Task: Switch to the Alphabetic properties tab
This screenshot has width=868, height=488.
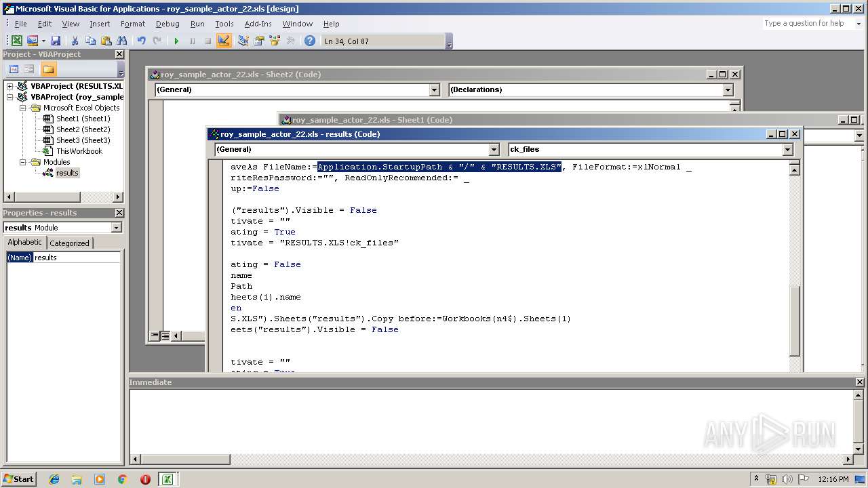Action: tap(25, 243)
